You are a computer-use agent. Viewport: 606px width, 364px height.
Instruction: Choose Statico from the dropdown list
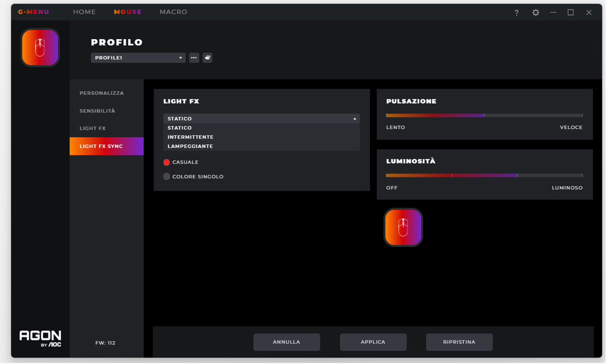261,128
